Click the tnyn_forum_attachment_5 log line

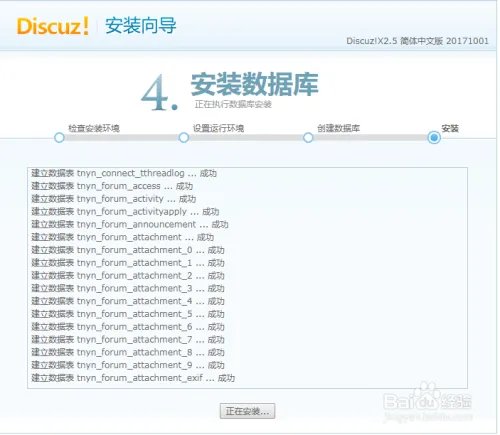click(128, 314)
